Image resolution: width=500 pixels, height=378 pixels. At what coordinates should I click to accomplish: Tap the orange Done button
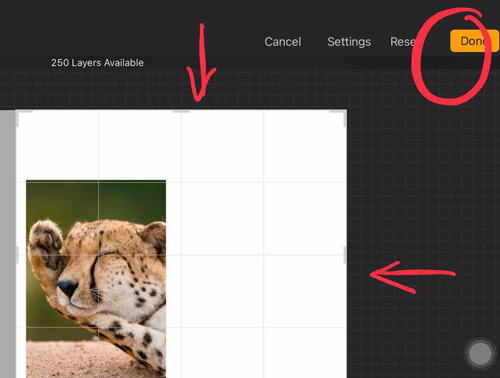474,41
